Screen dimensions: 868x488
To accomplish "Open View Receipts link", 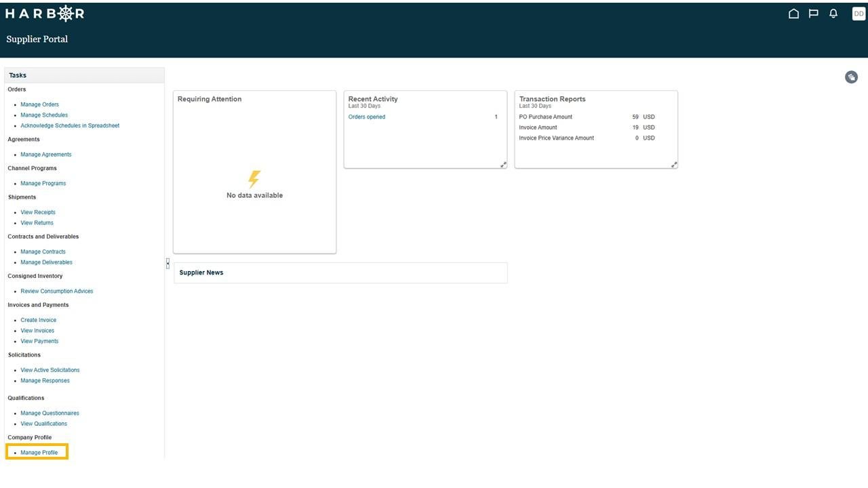I will (x=38, y=212).
